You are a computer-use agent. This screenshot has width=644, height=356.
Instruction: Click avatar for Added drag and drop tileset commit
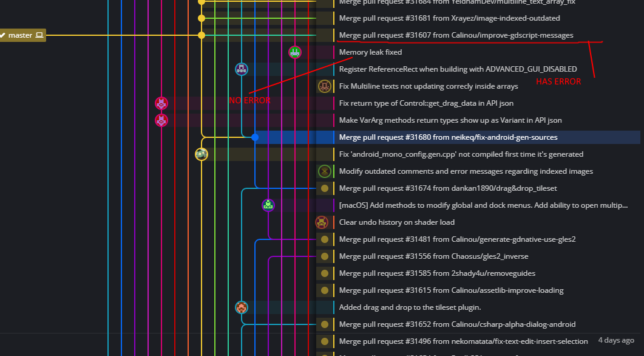[242, 307]
